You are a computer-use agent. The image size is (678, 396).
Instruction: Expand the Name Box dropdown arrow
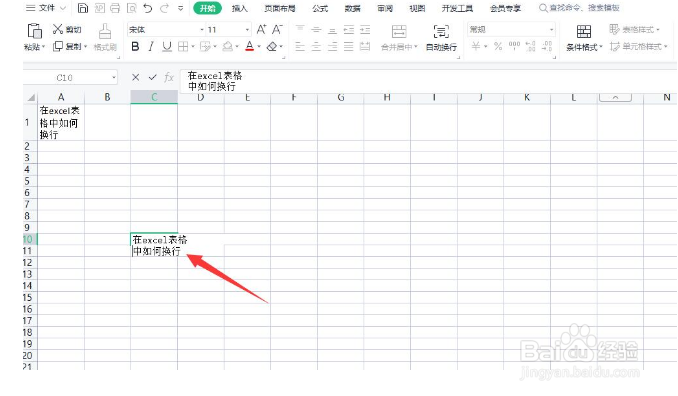(x=114, y=78)
